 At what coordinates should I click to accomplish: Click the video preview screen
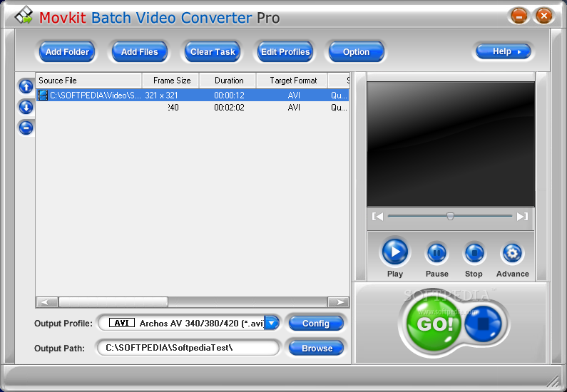[451, 144]
